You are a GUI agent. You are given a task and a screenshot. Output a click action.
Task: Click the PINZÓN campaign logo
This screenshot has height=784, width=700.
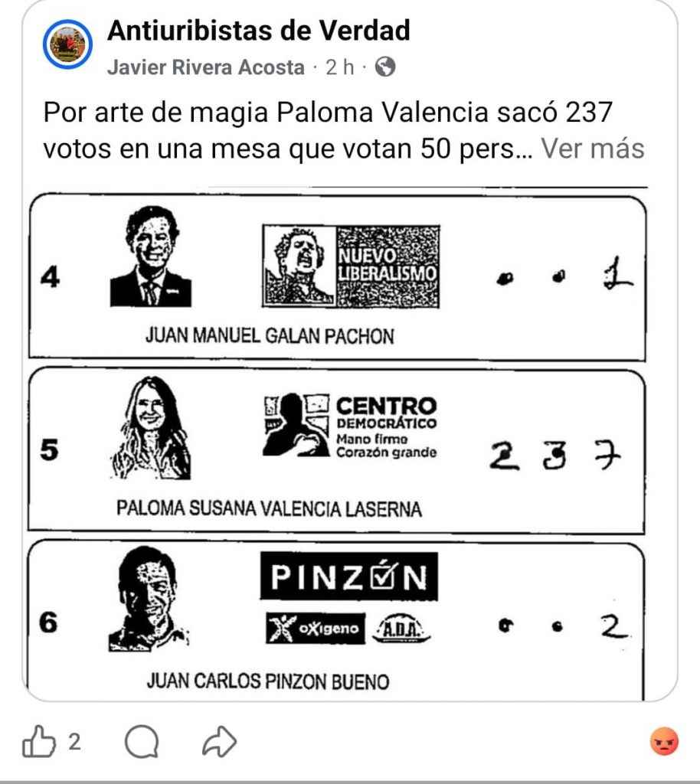click(349, 576)
